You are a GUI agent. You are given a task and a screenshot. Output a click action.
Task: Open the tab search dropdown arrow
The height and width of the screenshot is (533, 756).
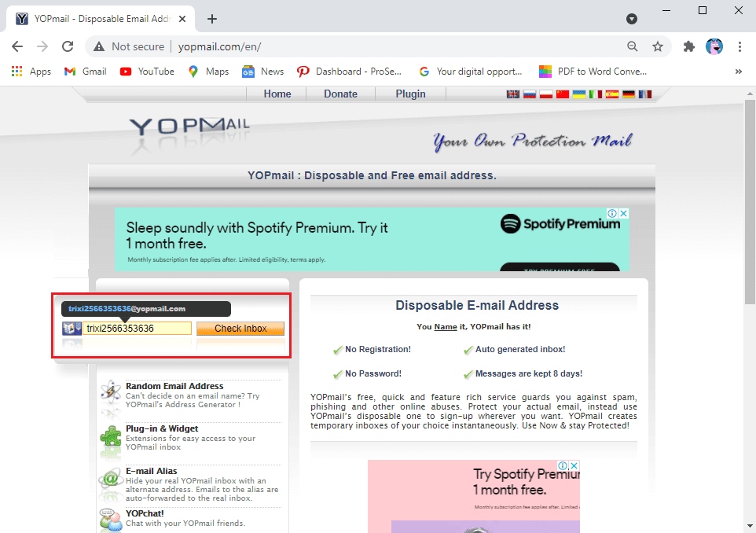click(x=632, y=19)
